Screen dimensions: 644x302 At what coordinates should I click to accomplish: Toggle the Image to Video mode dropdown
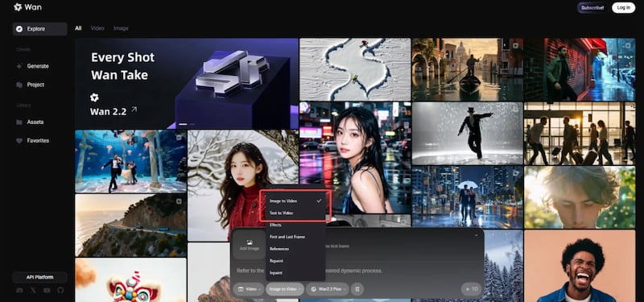(285, 289)
